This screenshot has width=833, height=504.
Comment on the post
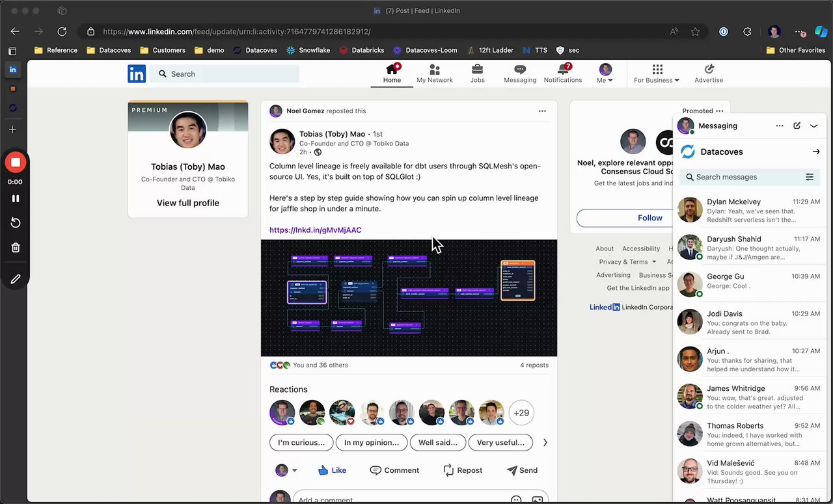(394, 470)
